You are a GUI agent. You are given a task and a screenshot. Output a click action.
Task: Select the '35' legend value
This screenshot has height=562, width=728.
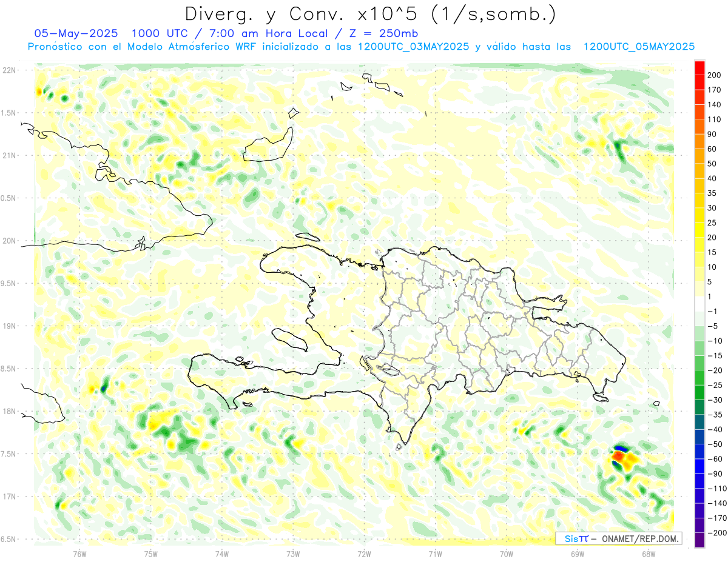(x=712, y=193)
